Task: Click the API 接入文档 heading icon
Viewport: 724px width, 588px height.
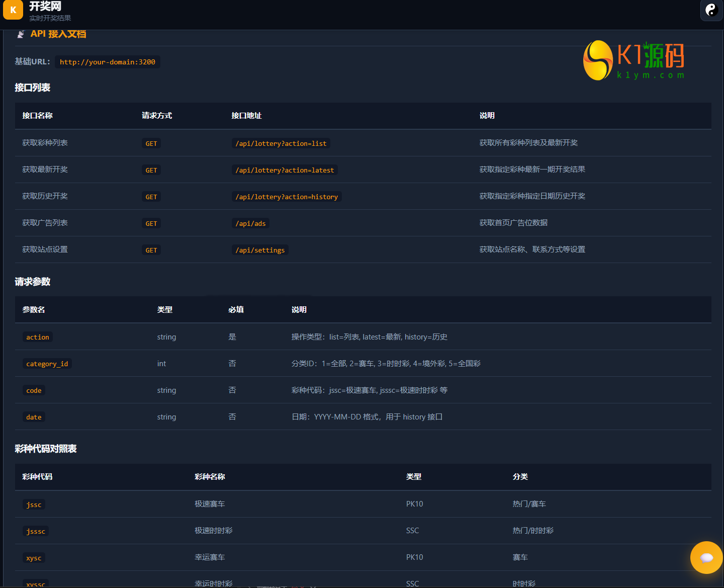Action: 21,34
